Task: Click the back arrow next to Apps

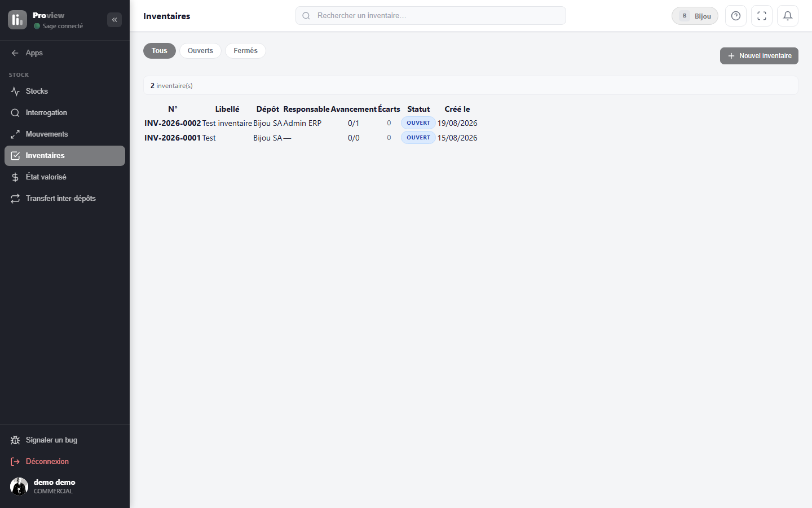Action: coord(15,53)
